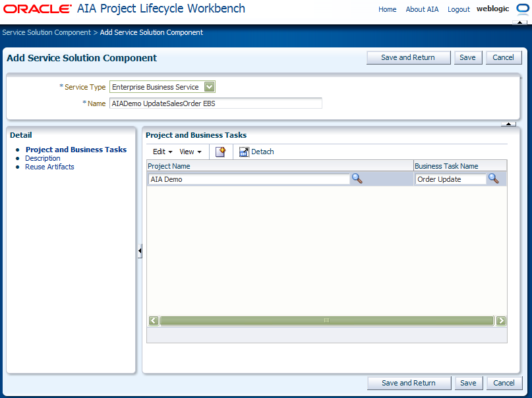Click the Order Update business task field
This screenshot has height=398, width=532.
[450, 179]
